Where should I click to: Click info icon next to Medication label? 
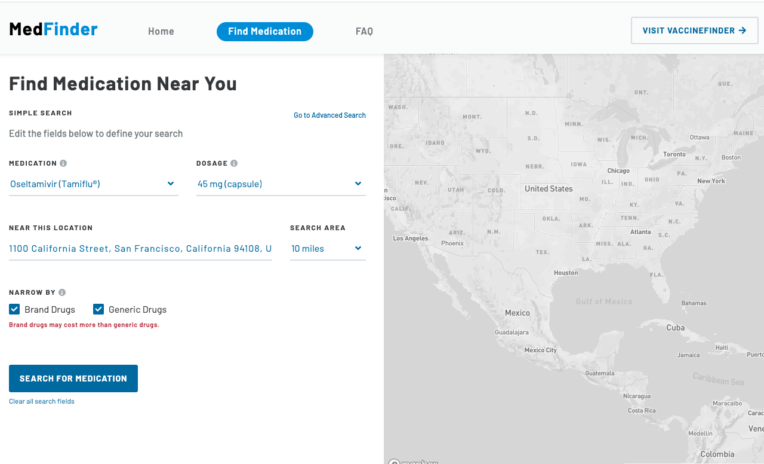tap(63, 163)
